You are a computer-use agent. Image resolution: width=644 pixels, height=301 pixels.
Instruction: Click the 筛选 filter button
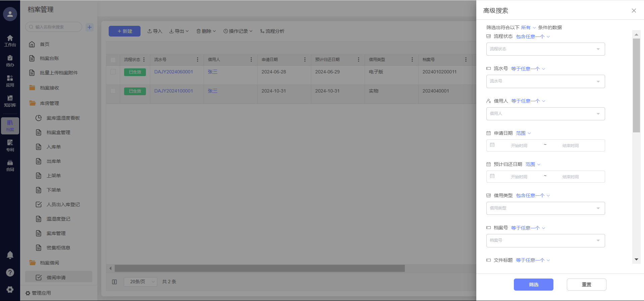click(x=533, y=285)
